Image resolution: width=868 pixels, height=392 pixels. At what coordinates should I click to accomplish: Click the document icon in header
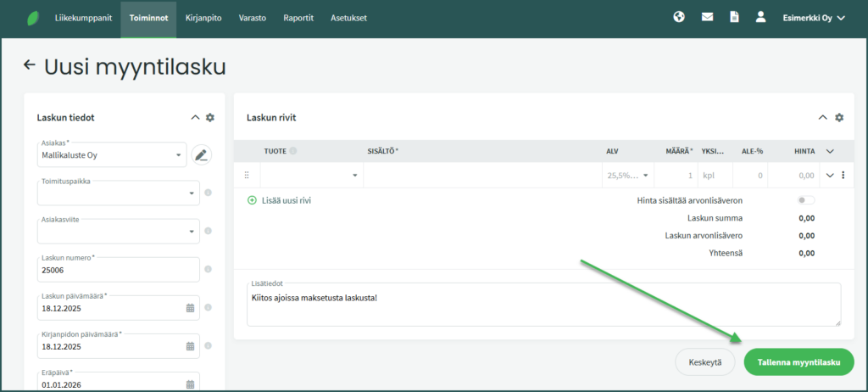(x=735, y=17)
